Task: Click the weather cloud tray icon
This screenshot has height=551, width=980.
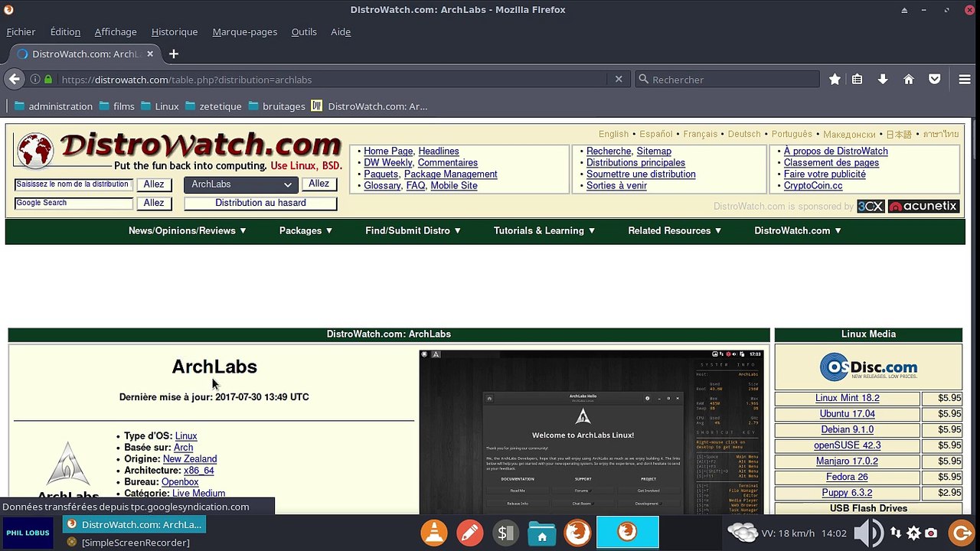Action: (x=742, y=533)
